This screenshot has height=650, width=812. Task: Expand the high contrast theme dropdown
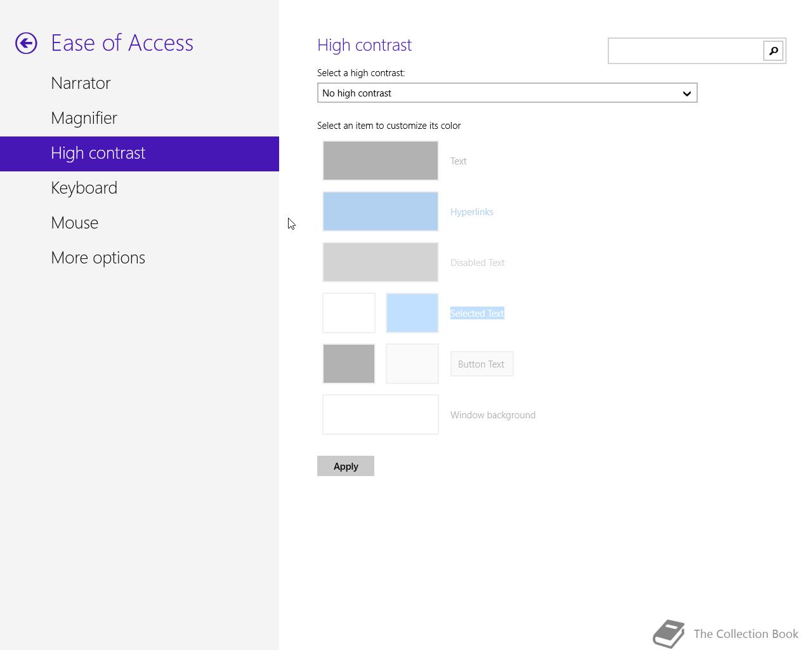507,93
